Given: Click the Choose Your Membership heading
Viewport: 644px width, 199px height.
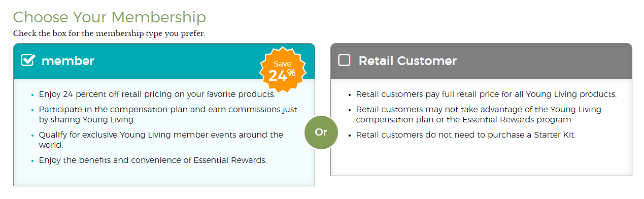Looking at the screenshot, I should tap(110, 17).
